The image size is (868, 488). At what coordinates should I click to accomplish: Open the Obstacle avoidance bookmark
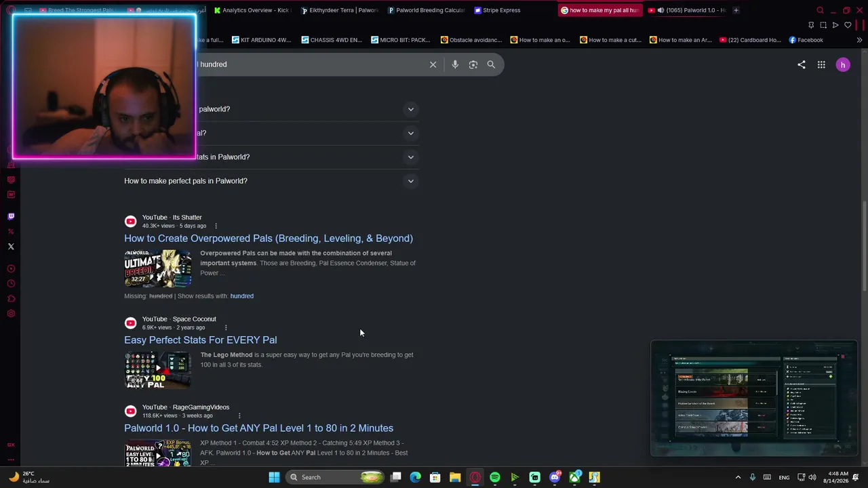[471, 40]
